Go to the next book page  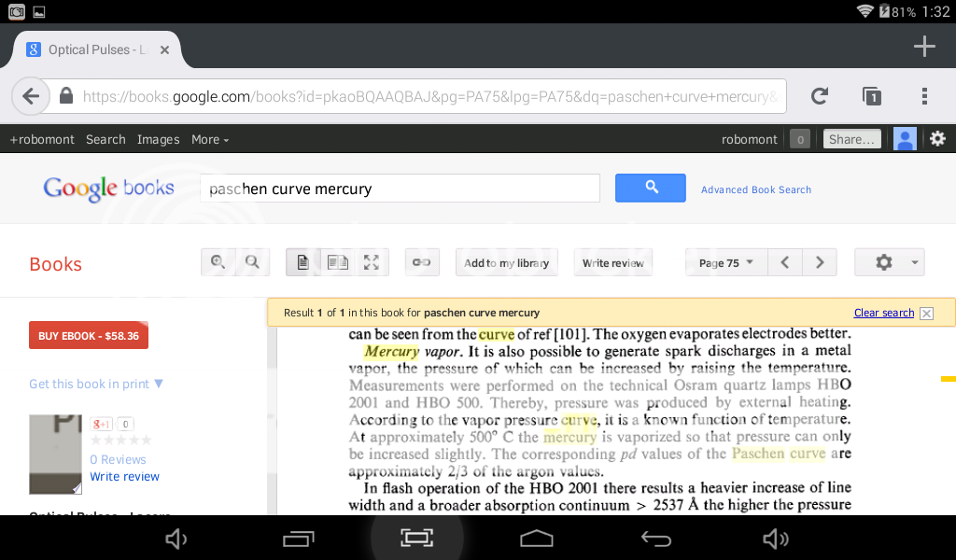(x=820, y=262)
